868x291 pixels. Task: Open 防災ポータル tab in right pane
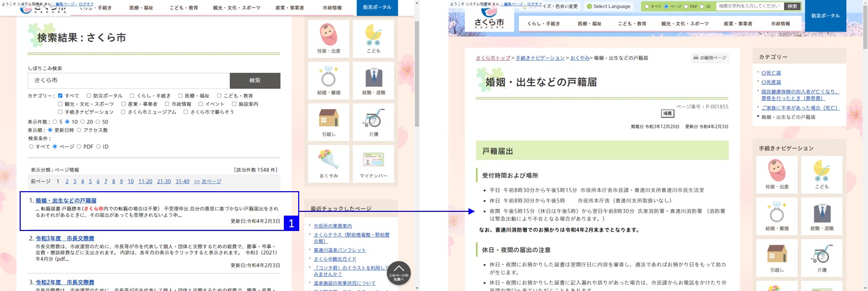click(826, 16)
